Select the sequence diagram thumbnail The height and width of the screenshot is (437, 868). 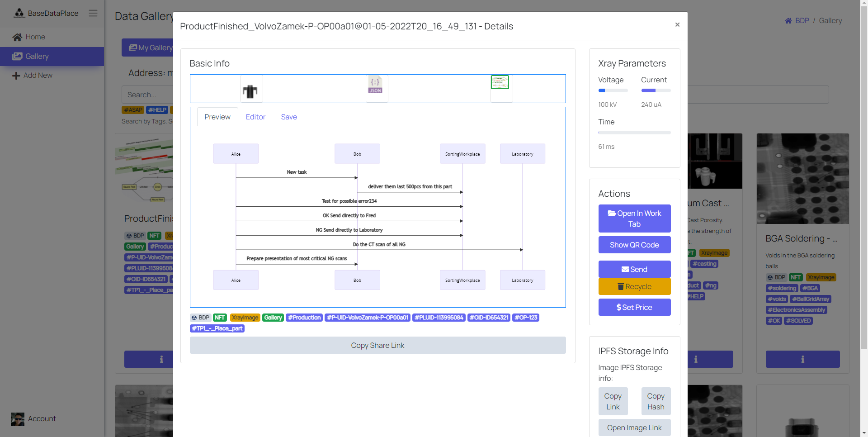500,82
